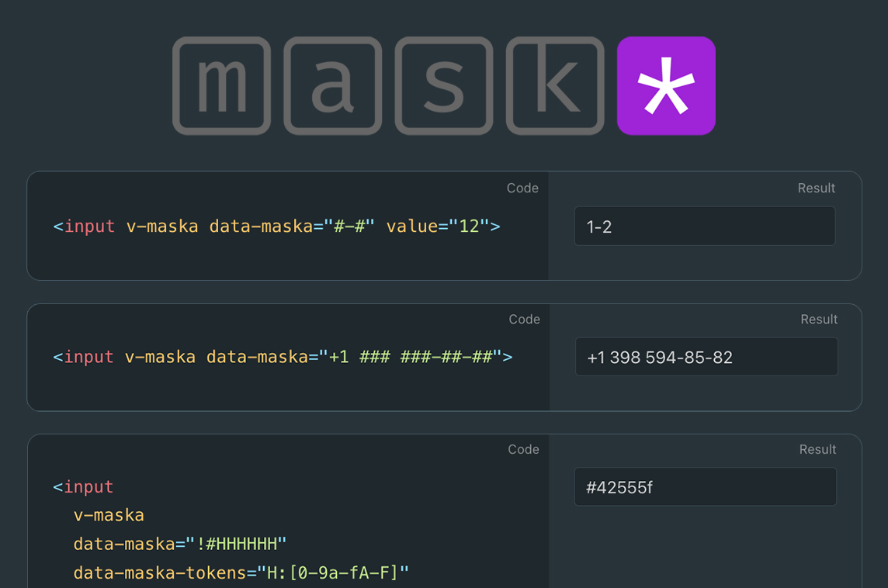The height and width of the screenshot is (588, 888).
Task: Click the "a" letter tile of the logo
Action: [x=332, y=85]
